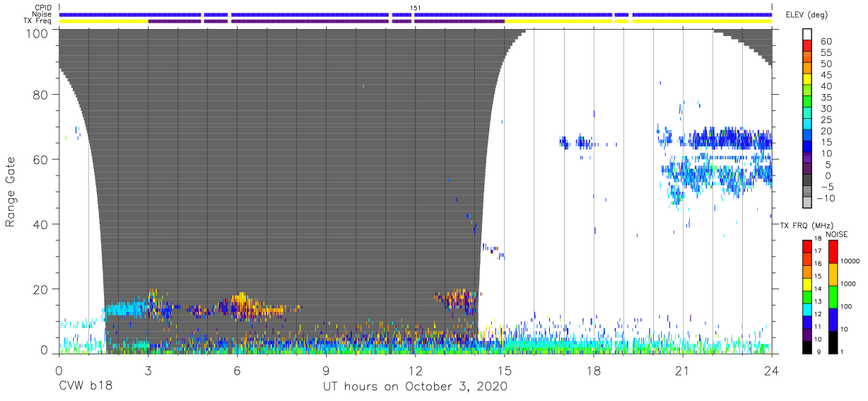Click the Noise row label at top left
The image size is (868, 401).
click(42, 14)
